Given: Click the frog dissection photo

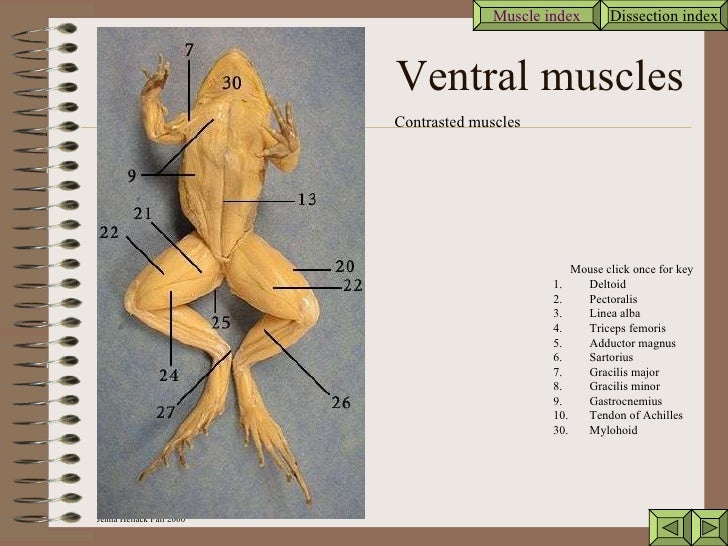Looking at the screenshot, I should pos(231,273).
